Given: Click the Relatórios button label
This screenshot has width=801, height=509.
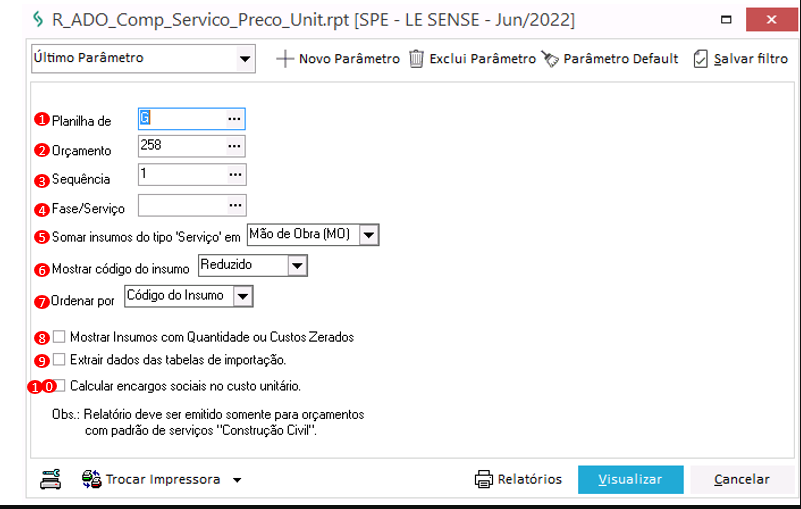Looking at the screenshot, I should click(529, 479).
